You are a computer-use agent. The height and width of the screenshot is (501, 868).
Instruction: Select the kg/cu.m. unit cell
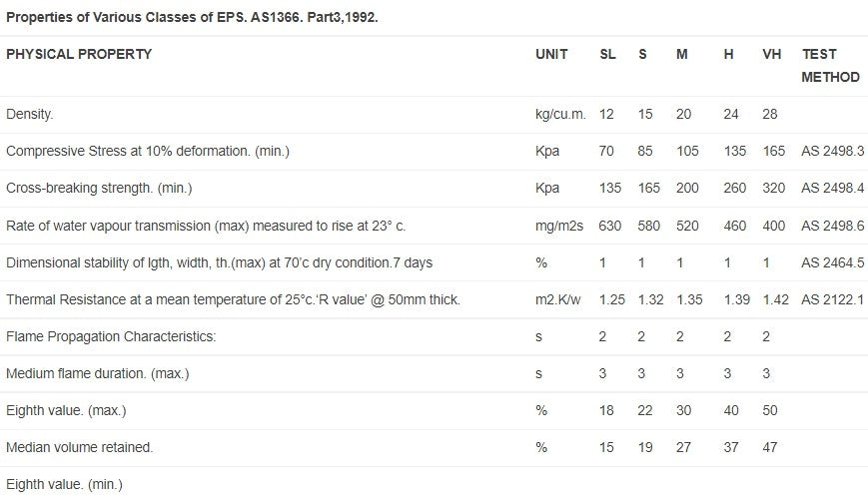(560, 115)
